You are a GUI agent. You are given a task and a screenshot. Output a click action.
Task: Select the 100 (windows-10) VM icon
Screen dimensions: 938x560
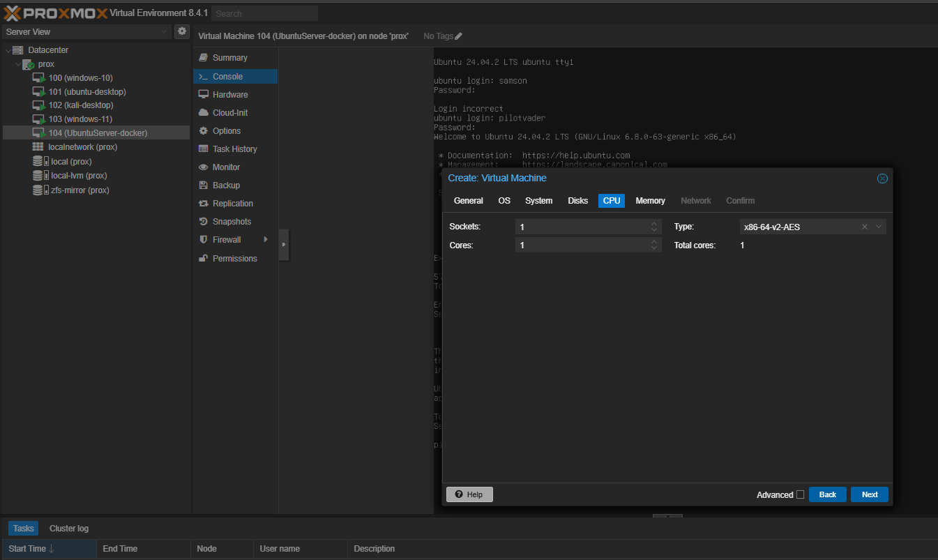pyautogui.click(x=39, y=78)
